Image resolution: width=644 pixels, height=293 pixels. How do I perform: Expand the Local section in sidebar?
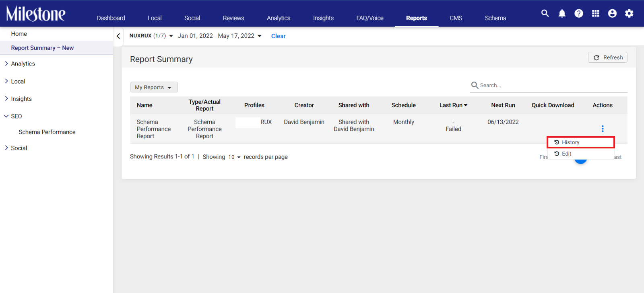tap(6, 81)
